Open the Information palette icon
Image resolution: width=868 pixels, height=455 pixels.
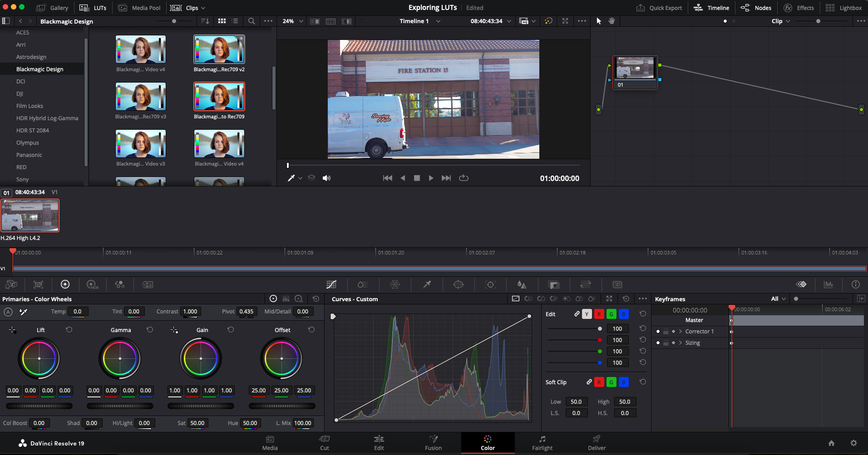click(x=856, y=284)
